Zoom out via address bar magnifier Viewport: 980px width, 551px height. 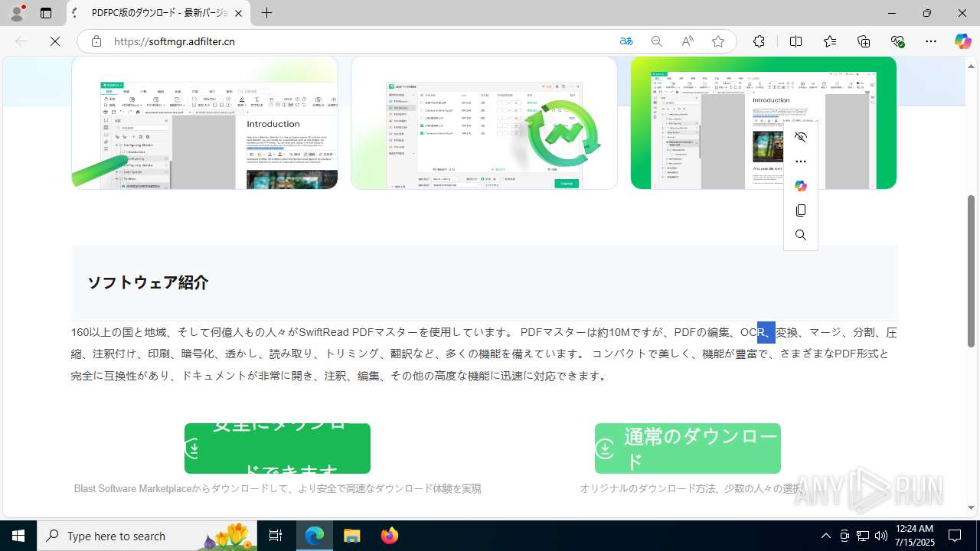(x=657, y=41)
